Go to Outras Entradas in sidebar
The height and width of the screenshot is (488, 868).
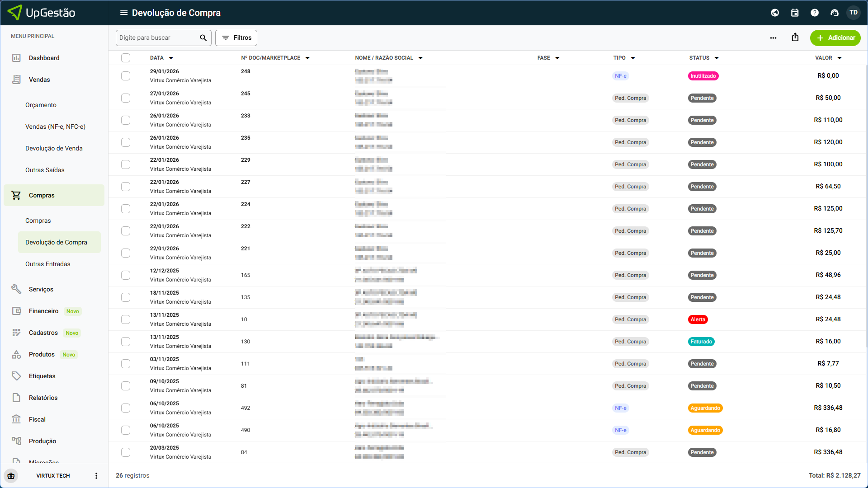48,264
